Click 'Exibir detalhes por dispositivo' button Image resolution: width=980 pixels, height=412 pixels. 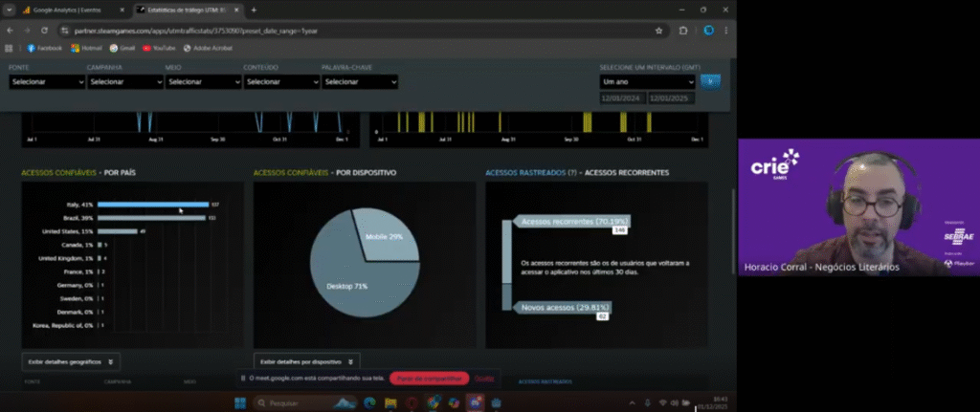[306, 362]
